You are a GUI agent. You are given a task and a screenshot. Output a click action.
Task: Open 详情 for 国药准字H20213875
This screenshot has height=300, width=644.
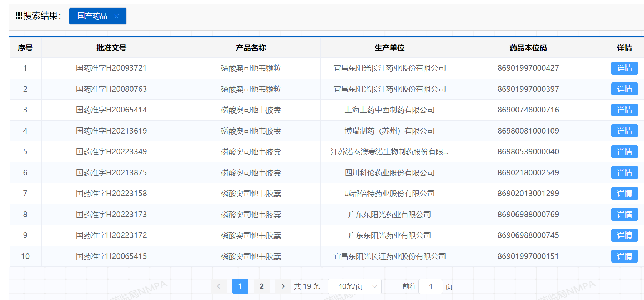tap(624, 173)
